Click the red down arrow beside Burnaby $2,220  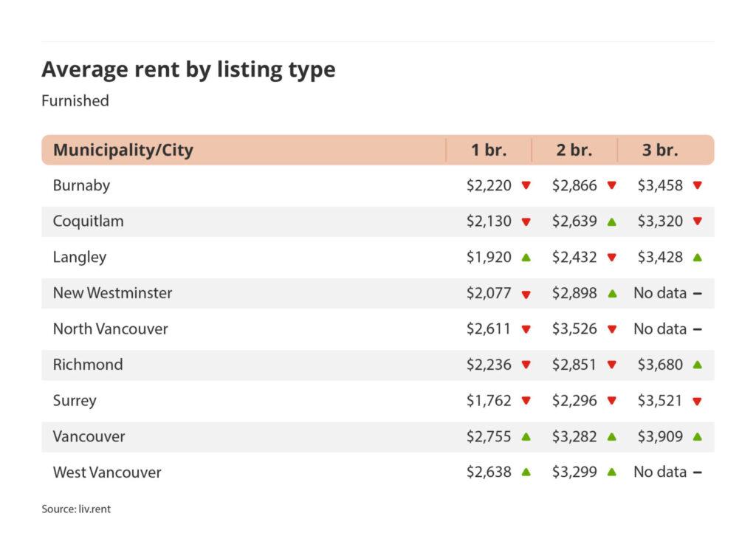526,186
